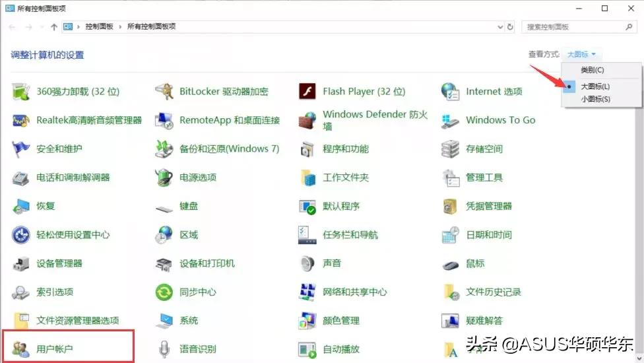Click the 声音 speaker icon
This screenshot has width=644, height=363.
coord(307,263)
